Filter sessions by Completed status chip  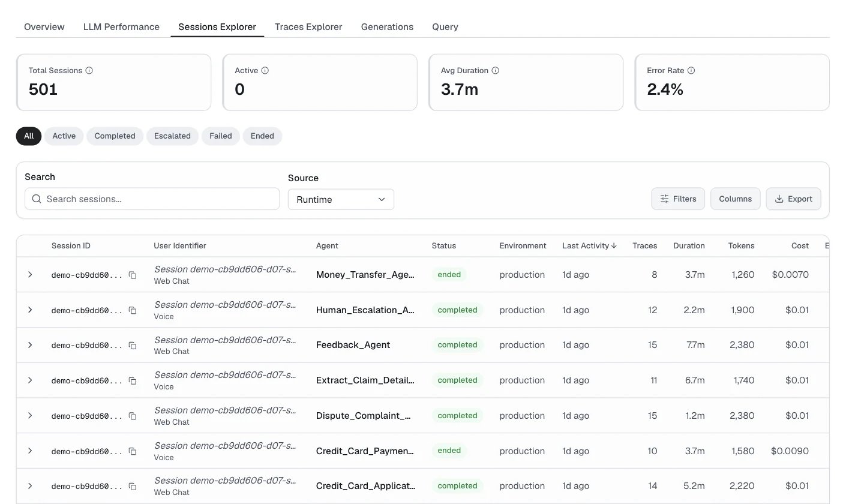(x=115, y=136)
